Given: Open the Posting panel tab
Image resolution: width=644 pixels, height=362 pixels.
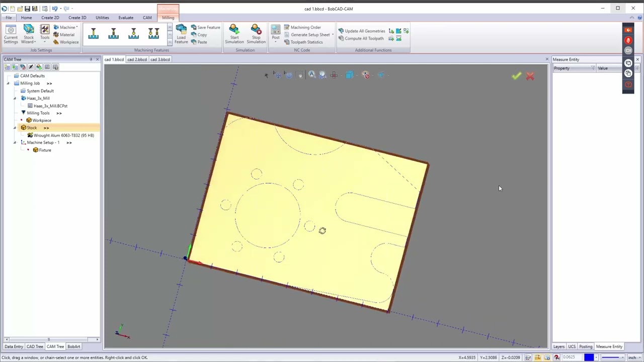Looking at the screenshot, I should 586,346.
